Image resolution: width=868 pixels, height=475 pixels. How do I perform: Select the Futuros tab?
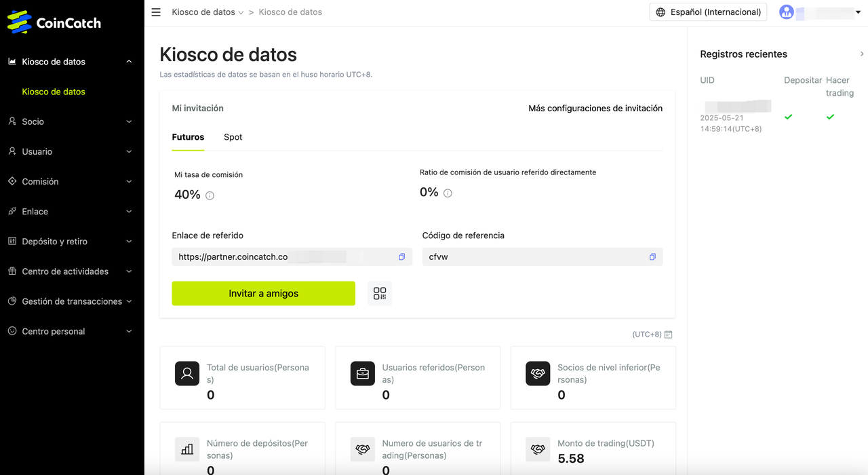188,136
